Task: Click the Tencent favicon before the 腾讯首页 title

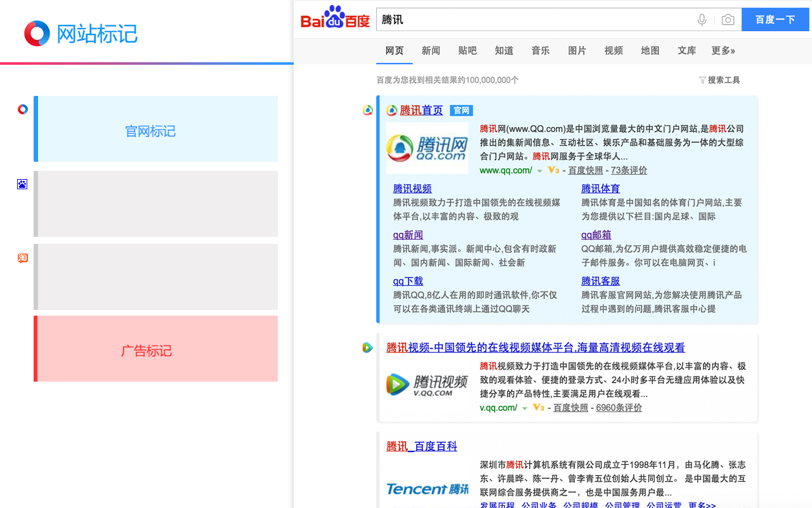Action: pos(392,110)
